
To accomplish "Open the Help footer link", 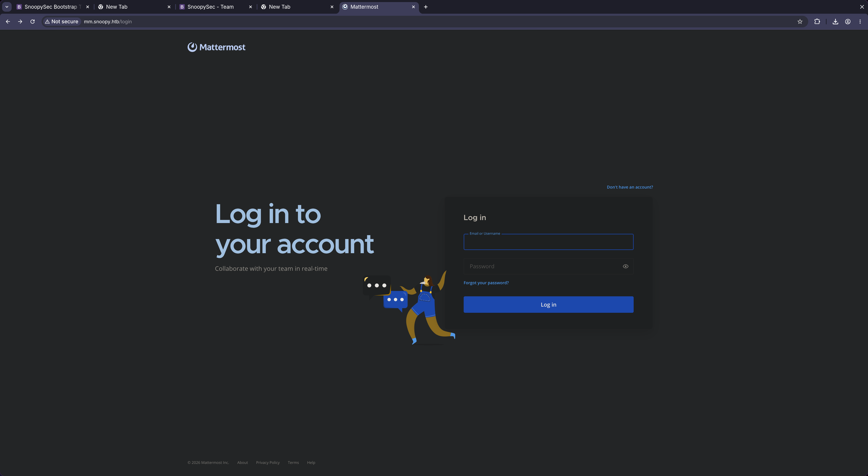I will click(311, 463).
